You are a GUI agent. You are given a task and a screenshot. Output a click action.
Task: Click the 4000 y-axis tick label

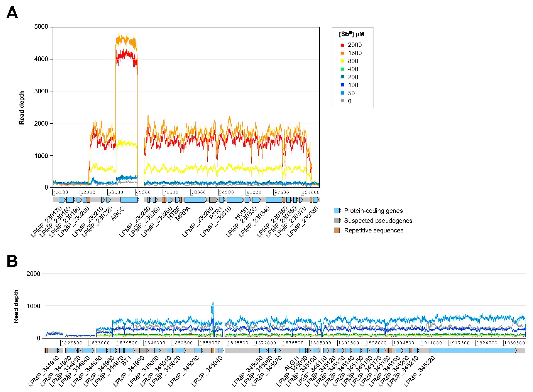[41, 59]
